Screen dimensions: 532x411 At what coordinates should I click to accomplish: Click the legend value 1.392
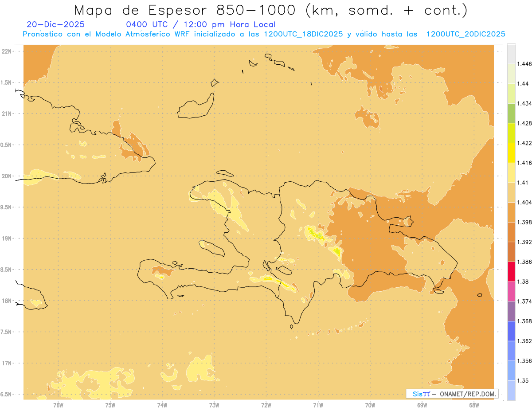point(524,242)
